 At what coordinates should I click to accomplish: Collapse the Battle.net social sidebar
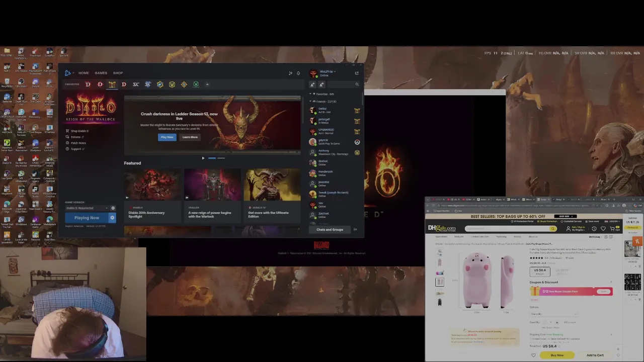[x=355, y=230]
